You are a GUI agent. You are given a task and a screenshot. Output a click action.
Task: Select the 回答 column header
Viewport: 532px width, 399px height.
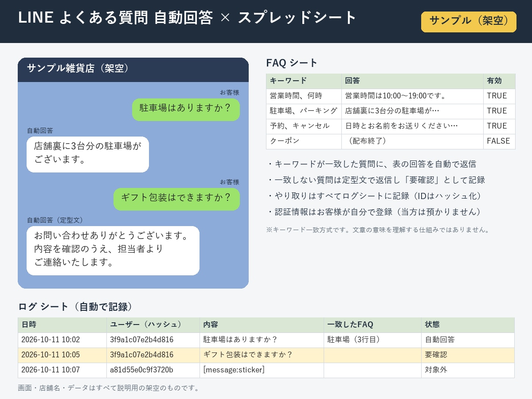(x=412, y=81)
